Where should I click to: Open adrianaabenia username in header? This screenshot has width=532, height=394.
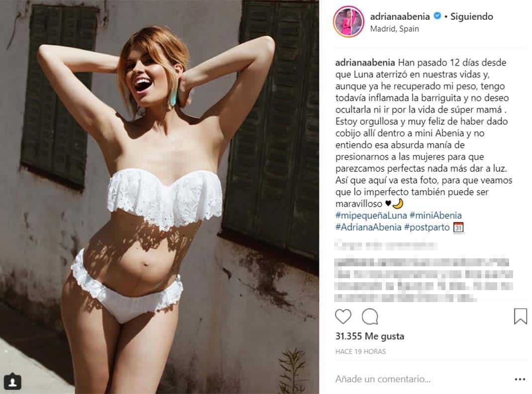[400, 16]
